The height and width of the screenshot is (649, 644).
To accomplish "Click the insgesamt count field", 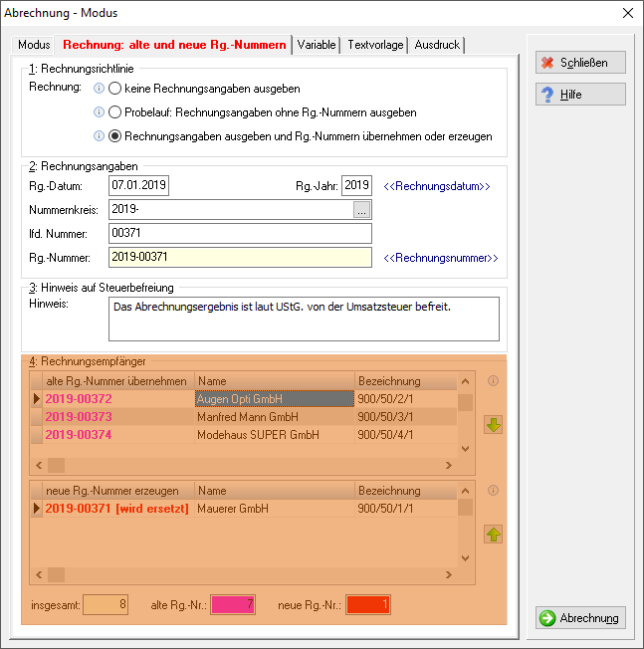I will point(106,605).
